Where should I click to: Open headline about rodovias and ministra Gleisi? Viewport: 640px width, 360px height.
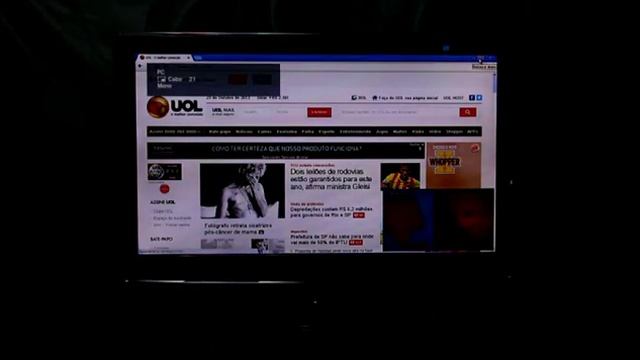point(331,179)
